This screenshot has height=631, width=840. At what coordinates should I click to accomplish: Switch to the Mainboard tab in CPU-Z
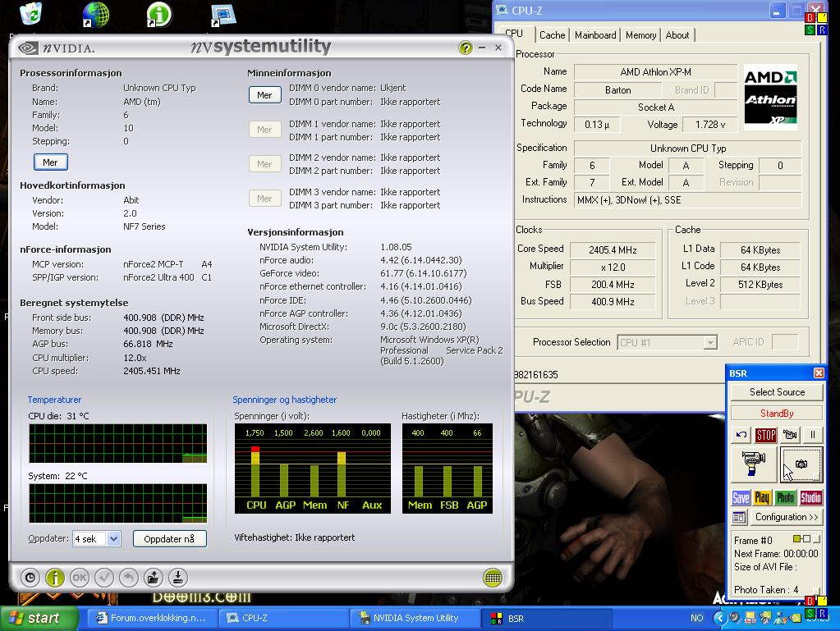click(x=595, y=35)
